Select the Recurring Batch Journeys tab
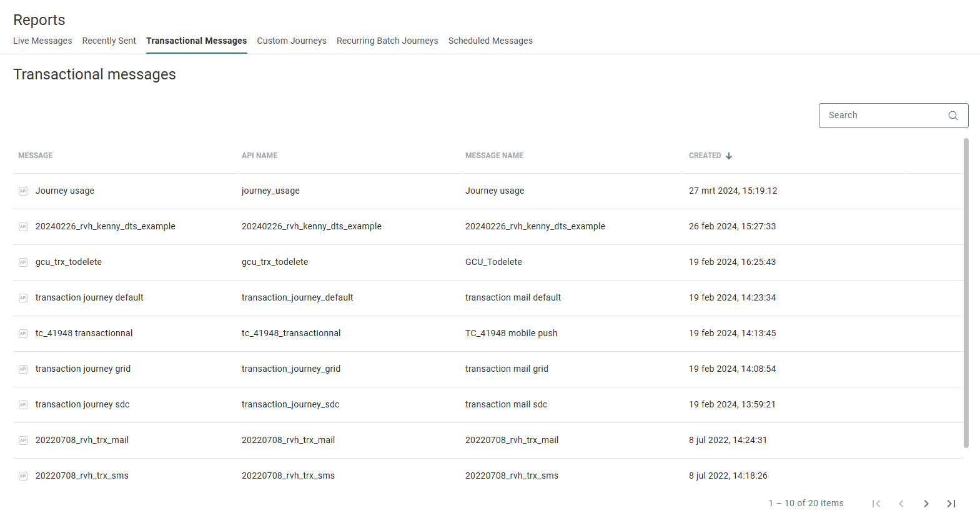 click(387, 41)
